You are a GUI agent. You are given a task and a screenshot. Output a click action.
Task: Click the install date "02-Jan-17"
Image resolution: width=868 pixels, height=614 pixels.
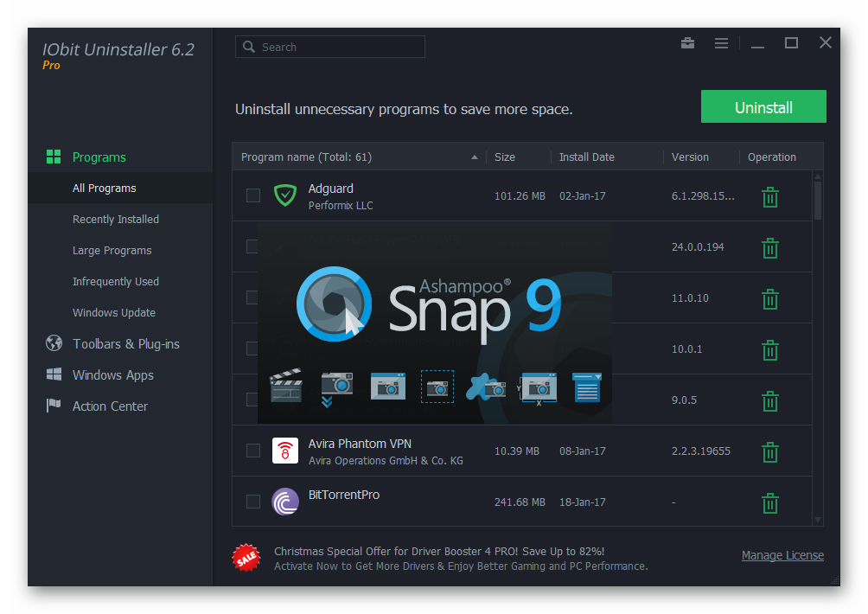[583, 196]
